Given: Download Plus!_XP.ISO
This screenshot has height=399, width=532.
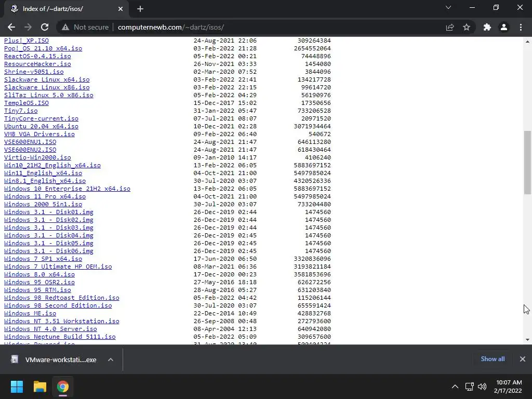Looking at the screenshot, I should tap(26, 41).
